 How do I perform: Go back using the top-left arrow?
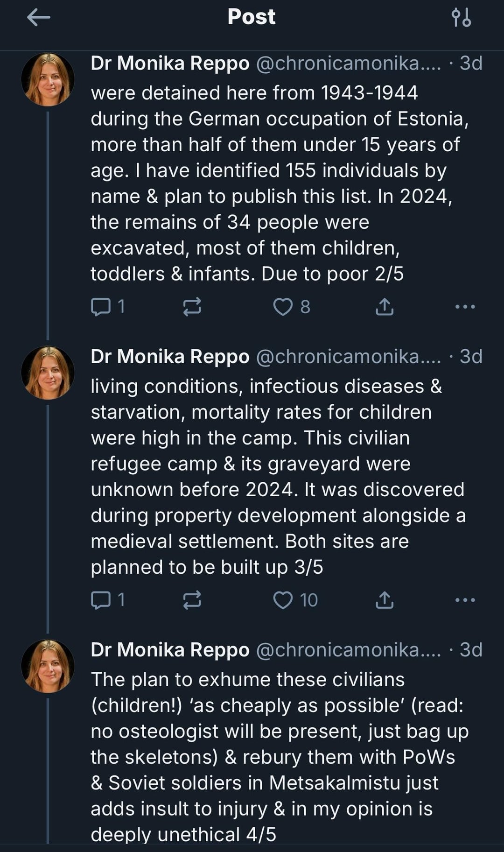[39, 18]
